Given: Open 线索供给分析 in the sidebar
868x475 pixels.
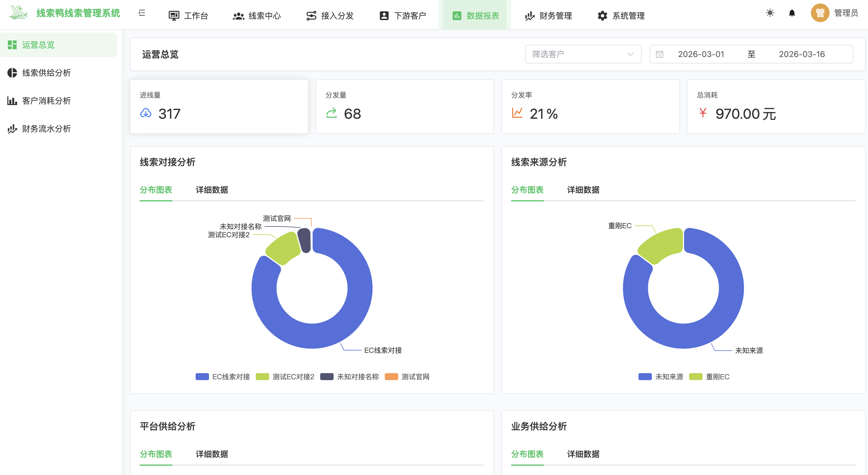Looking at the screenshot, I should click(x=46, y=73).
